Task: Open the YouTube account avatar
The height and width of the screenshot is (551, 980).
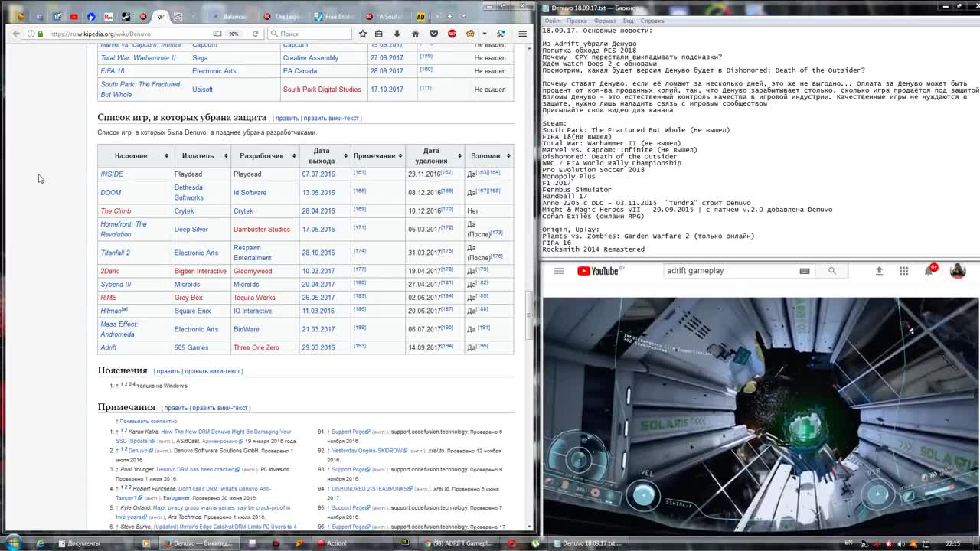Action: [x=958, y=271]
